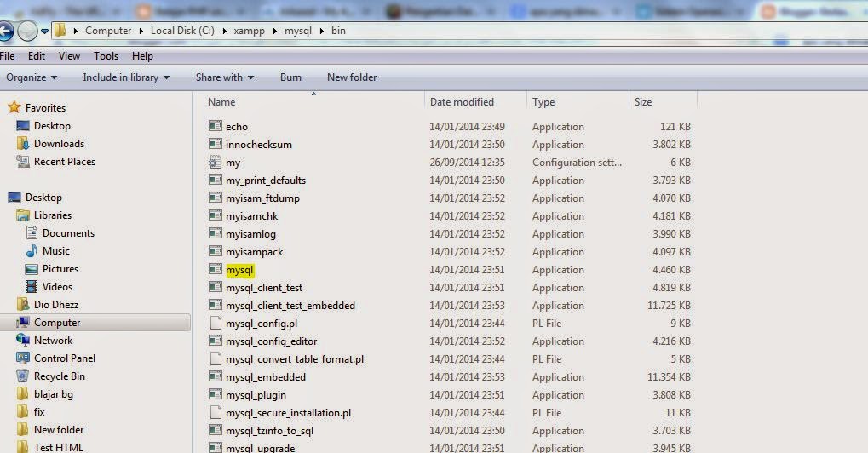Click mysql in the address breadcrumb
Screen dimensions: 868x453
pyautogui.click(x=298, y=31)
